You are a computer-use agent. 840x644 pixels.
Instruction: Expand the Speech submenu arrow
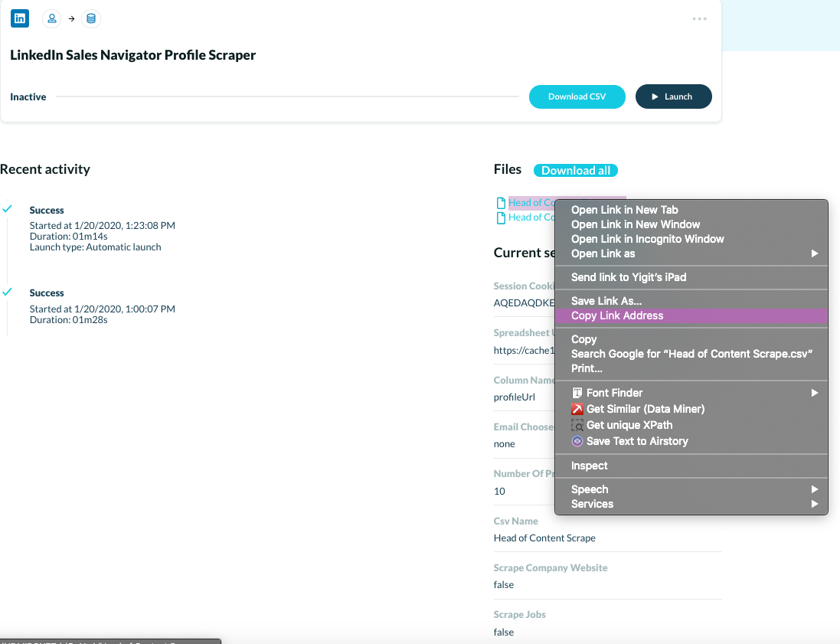814,489
